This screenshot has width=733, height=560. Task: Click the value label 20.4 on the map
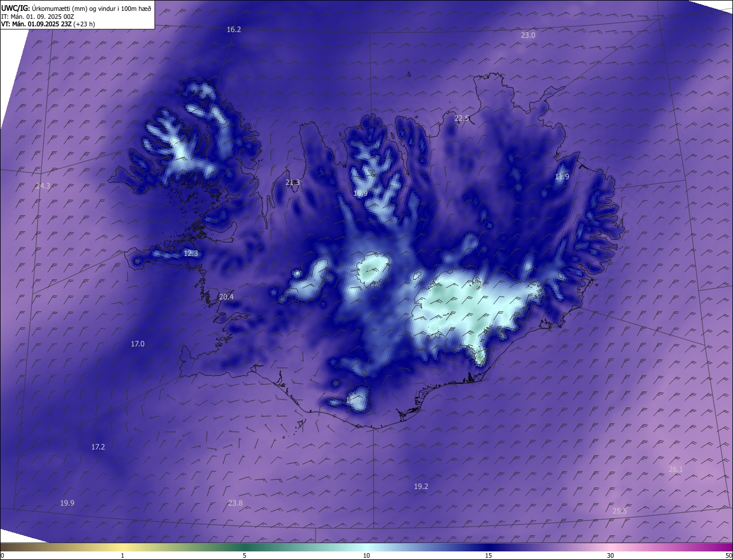click(x=226, y=297)
